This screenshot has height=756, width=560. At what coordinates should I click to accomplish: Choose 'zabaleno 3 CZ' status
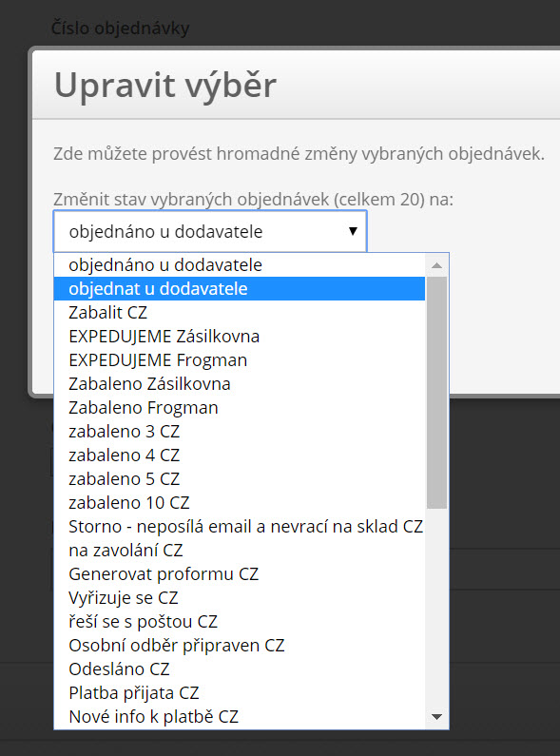click(x=240, y=432)
